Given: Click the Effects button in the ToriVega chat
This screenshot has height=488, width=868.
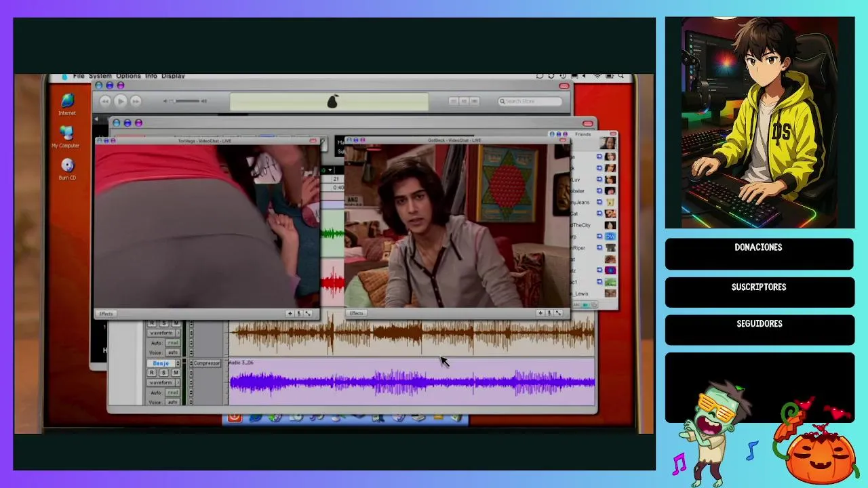Looking at the screenshot, I should [106, 314].
